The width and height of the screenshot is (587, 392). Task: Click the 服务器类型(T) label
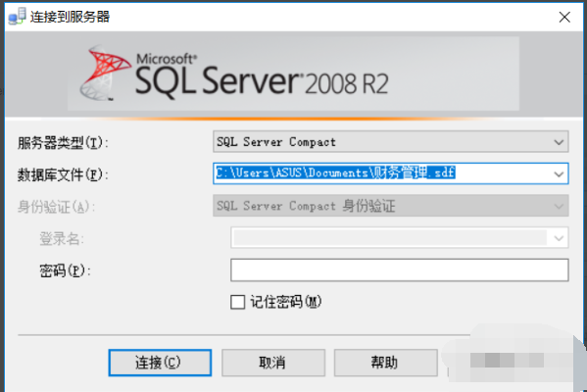[x=63, y=143]
